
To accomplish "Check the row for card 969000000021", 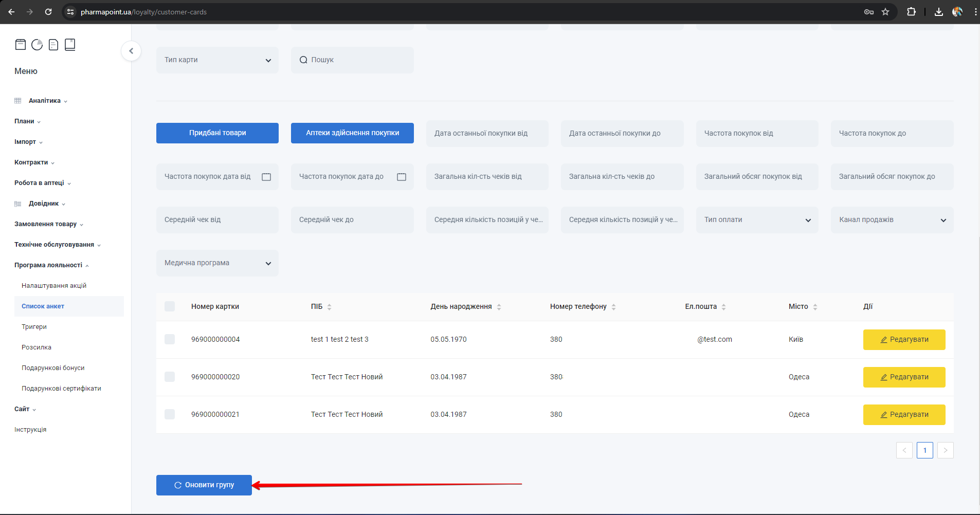I will 170,414.
